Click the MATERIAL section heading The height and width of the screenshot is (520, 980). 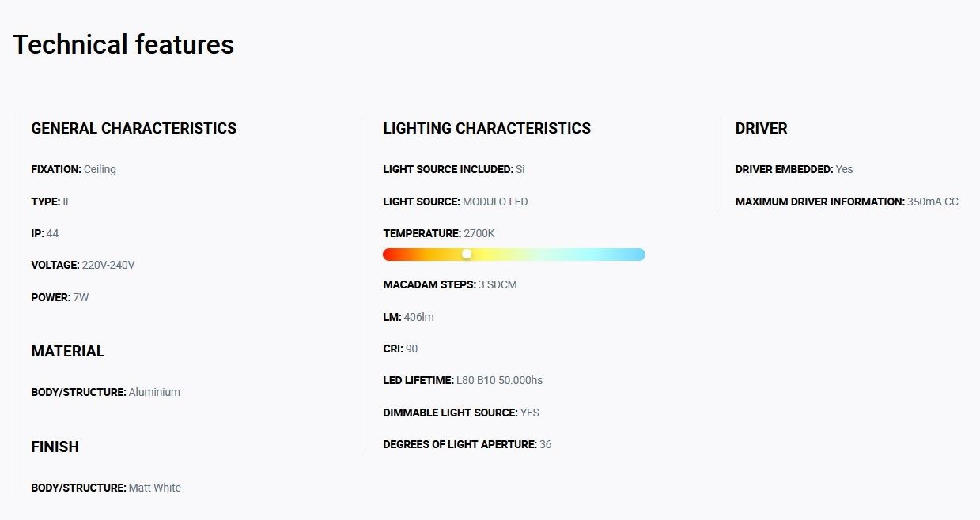[x=67, y=351]
